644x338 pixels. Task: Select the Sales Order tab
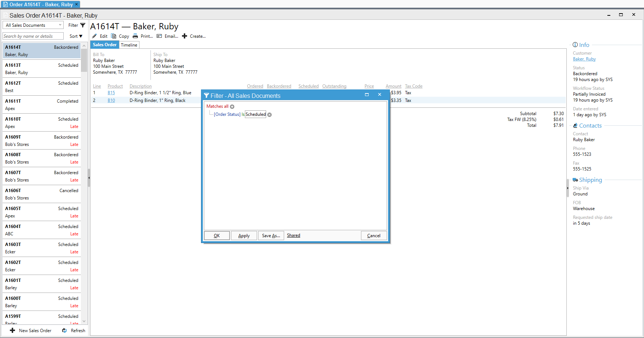[105, 45]
